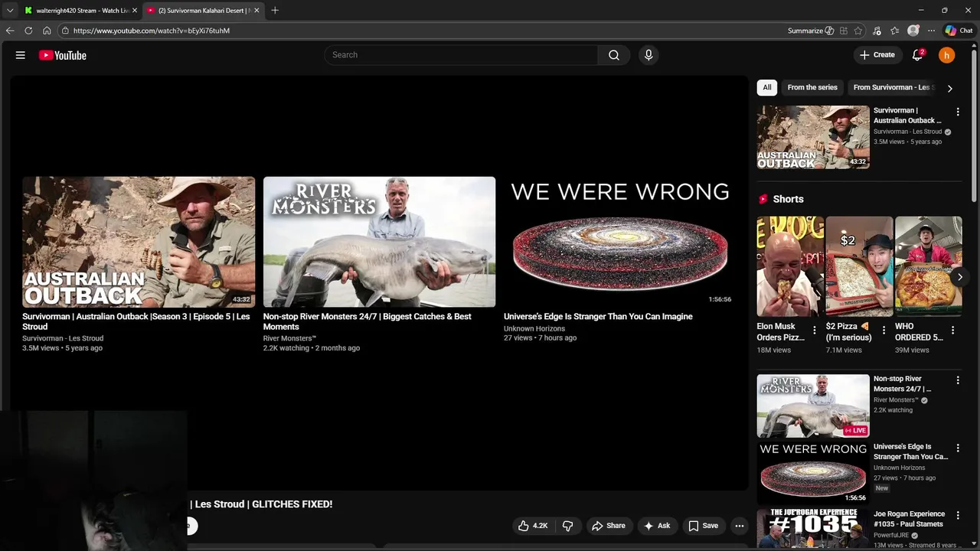The image size is (980, 551).
Task: Open Australian Outback sidebar thumbnail
Action: pyautogui.click(x=813, y=137)
